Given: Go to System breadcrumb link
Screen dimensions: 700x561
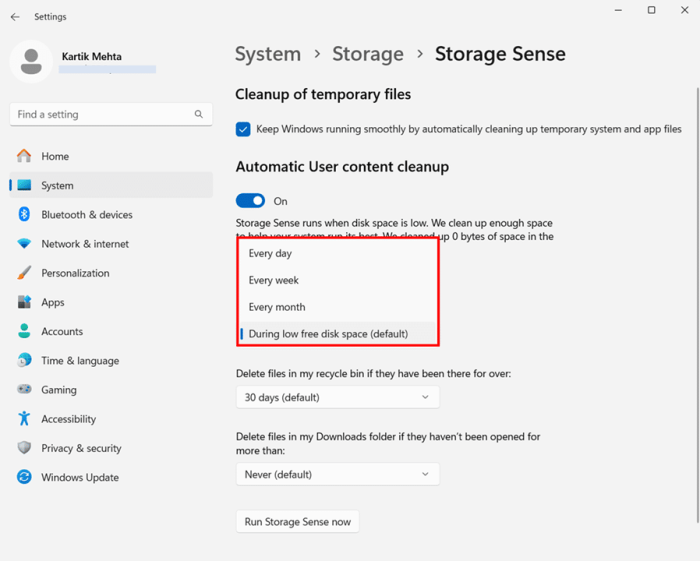Looking at the screenshot, I should (x=268, y=54).
